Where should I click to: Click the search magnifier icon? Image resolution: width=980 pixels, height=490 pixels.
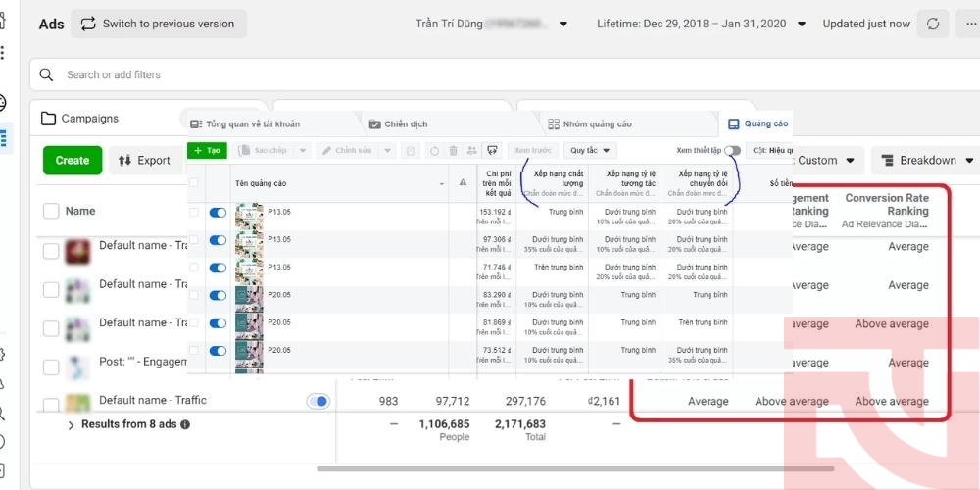[46, 74]
